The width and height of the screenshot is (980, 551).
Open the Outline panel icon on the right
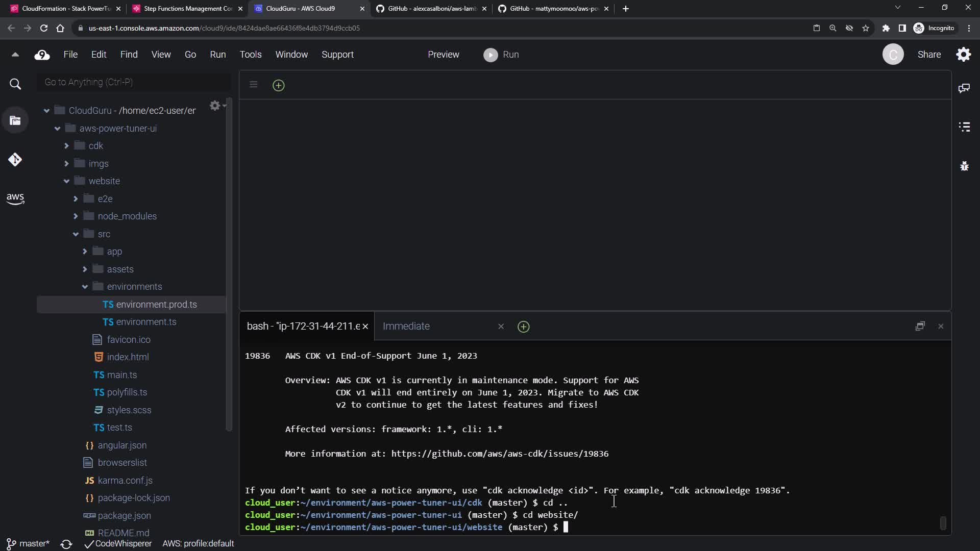pyautogui.click(x=964, y=127)
